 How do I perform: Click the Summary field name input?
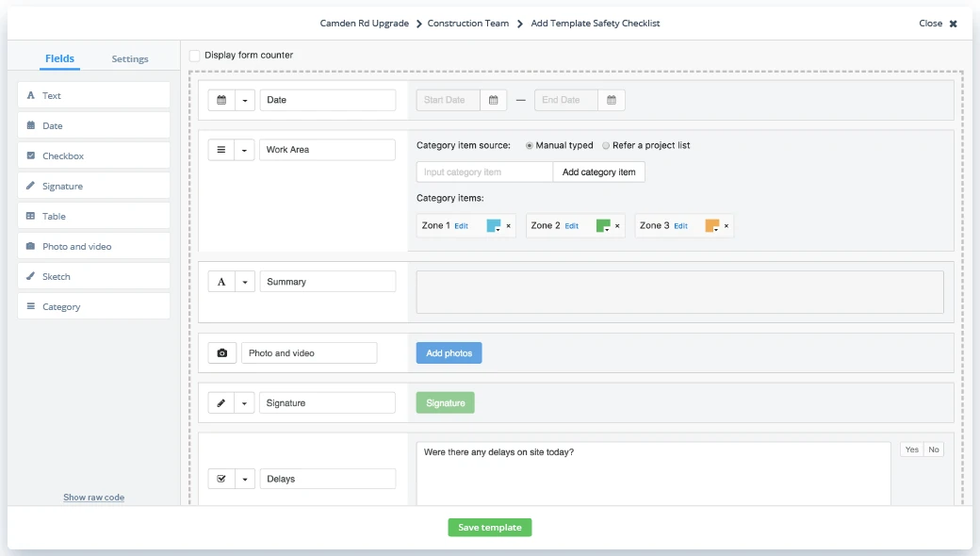tap(328, 282)
